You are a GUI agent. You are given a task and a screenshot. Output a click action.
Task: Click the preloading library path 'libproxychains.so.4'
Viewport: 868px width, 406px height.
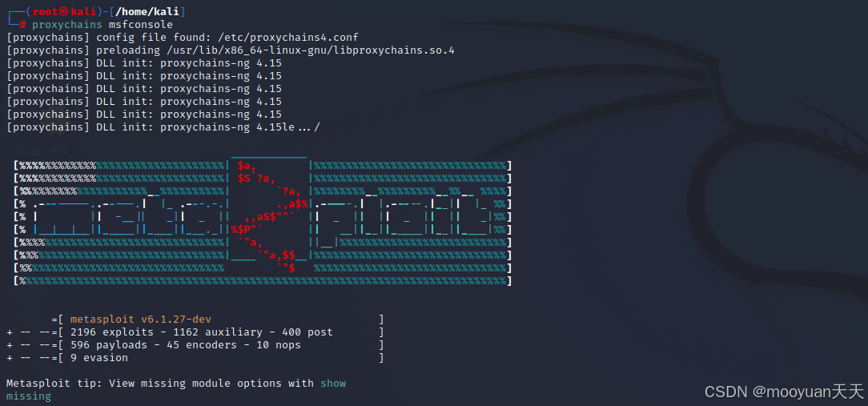tap(394, 50)
